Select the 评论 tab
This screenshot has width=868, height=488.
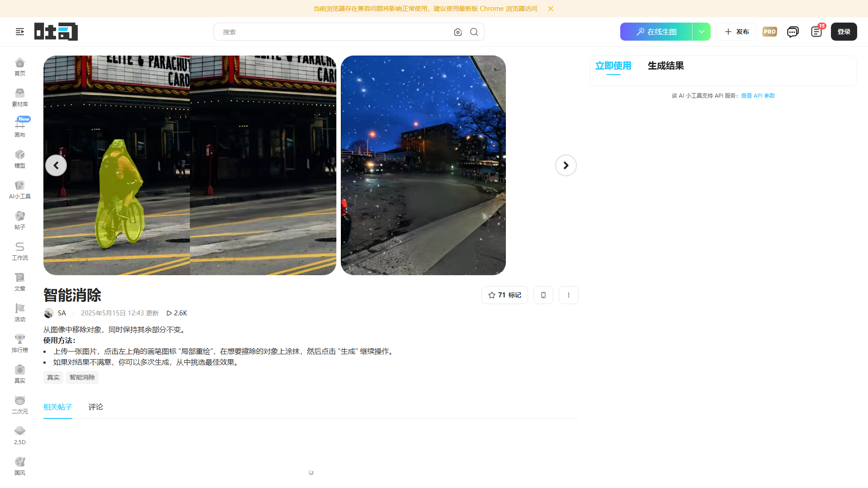(x=96, y=407)
